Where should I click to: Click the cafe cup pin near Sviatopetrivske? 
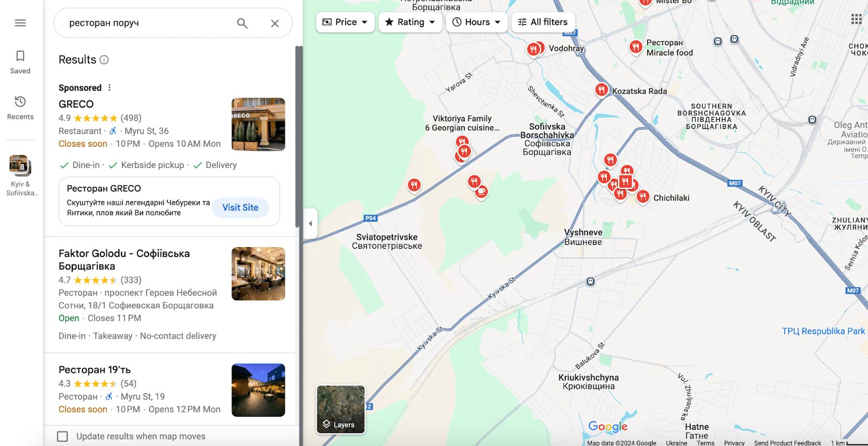[x=481, y=191]
